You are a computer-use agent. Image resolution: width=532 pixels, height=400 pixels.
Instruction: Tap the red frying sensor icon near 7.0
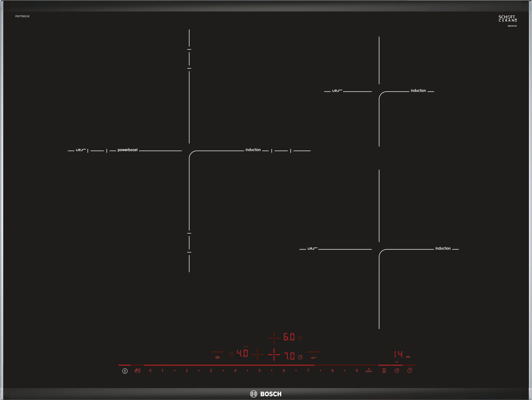pyautogui.click(x=314, y=357)
